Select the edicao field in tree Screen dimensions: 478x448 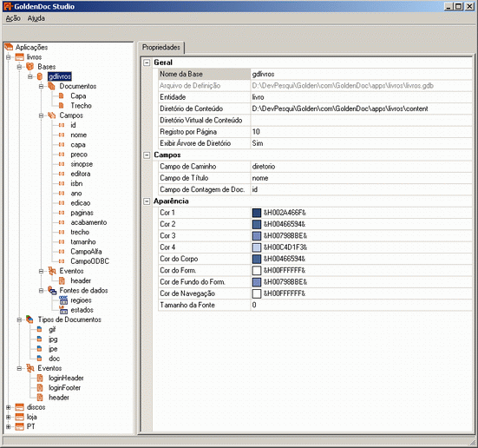(81, 203)
